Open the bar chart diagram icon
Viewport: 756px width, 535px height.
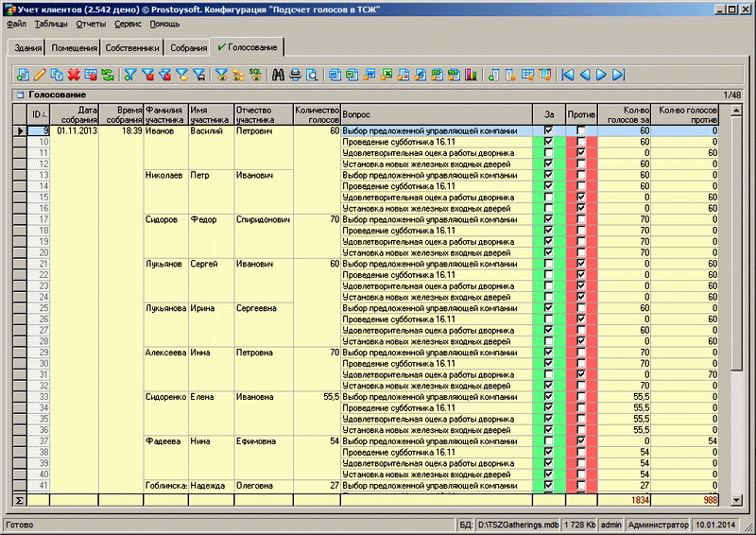pyautogui.click(x=471, y=75)
